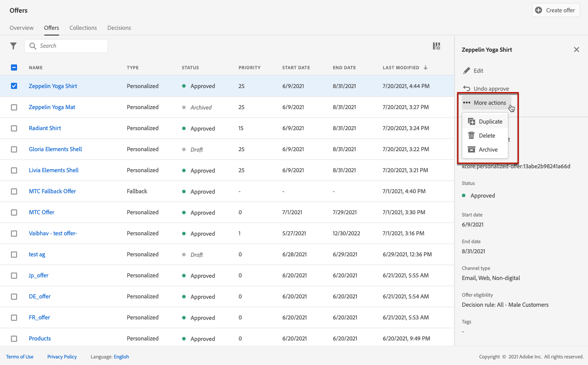Click the Edit pencil icon
The height and width of the screenshot is (365, 588).
[467, 71]
